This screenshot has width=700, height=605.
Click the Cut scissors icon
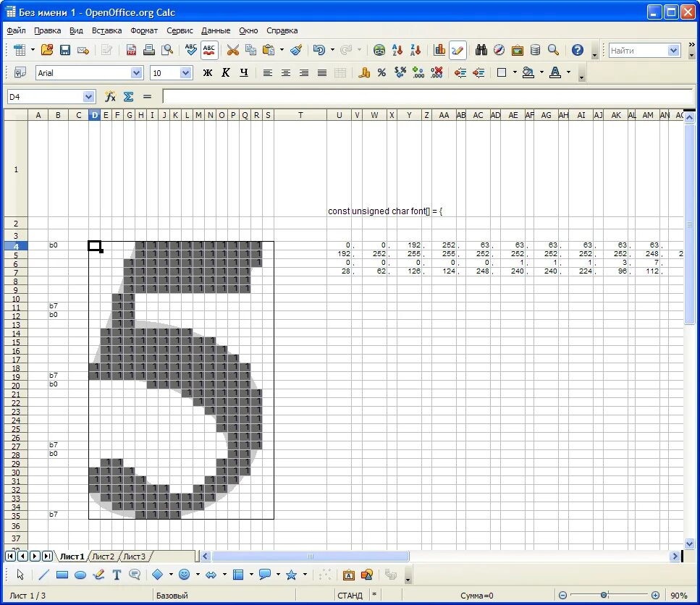232,50
